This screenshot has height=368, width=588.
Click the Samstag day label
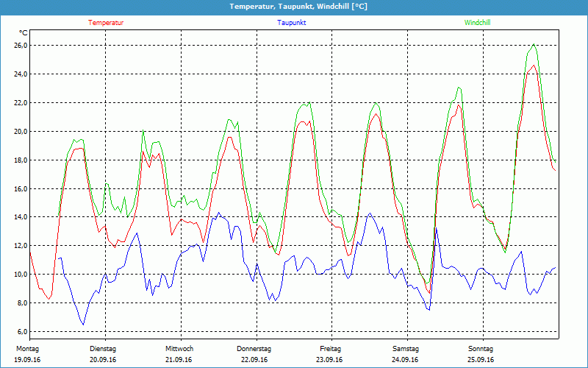[x=406, y=349]
